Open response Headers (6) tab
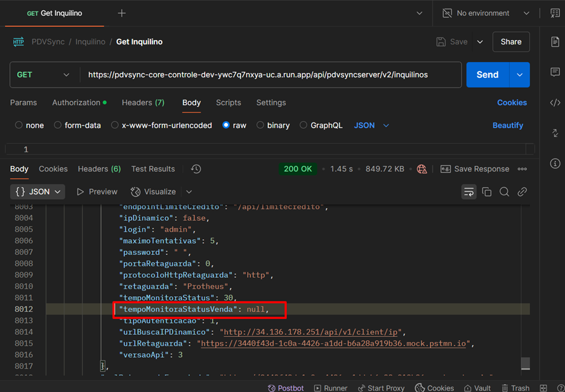 100,169
